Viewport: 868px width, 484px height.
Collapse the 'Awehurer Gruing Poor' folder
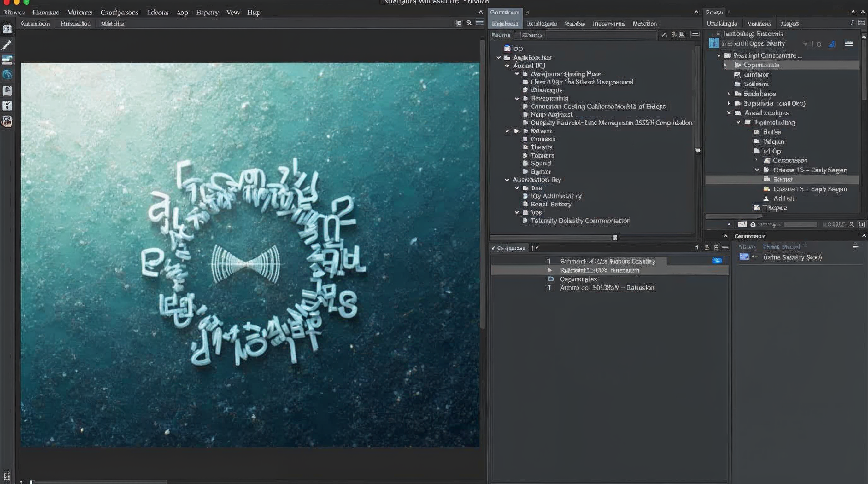(517, 74)
